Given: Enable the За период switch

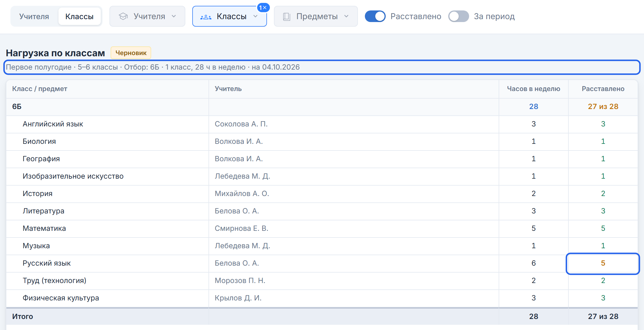Looking at the screenshot, I should coord(458,16).
